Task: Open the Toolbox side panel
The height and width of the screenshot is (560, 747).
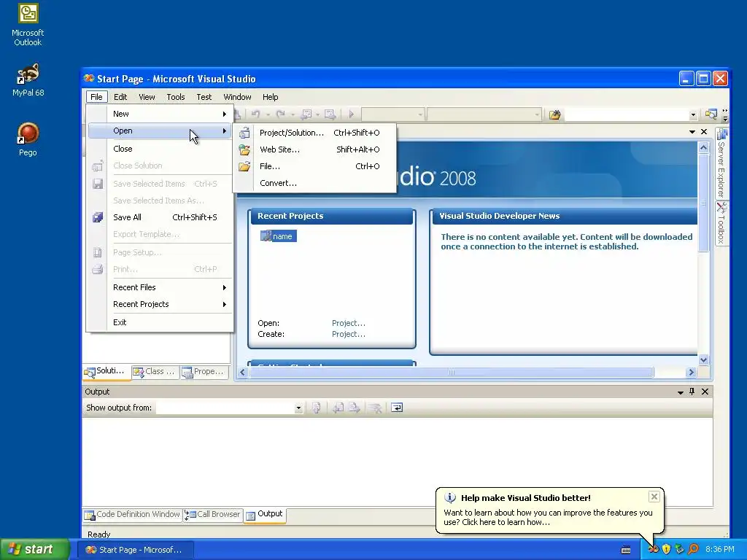Action: tap(721, 223)
